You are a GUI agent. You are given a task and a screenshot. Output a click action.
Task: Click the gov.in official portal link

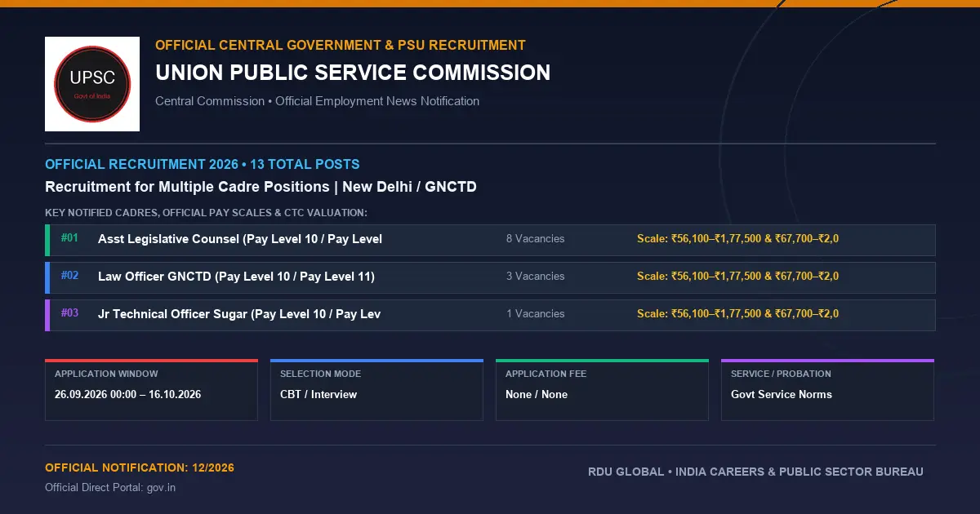pyautogui.click(x=161, y=488)
